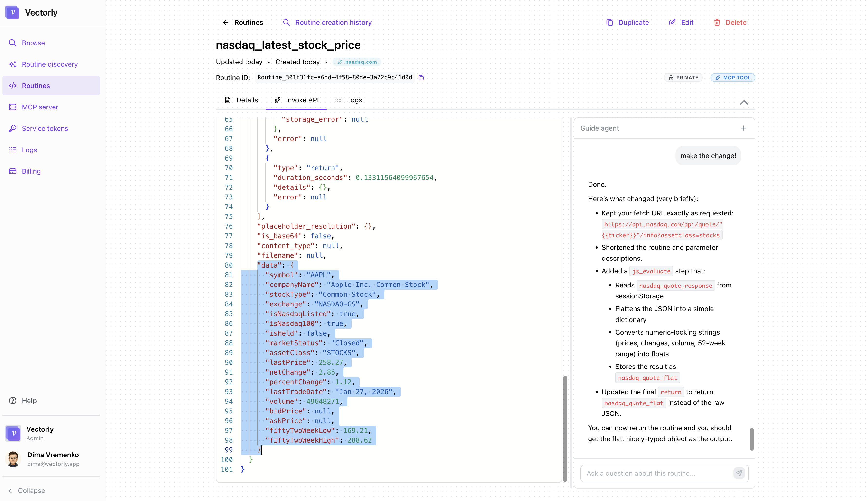
Task: Duplicate the nasdaq_latest_stock_price routine
Action: [x=627, y=22]
